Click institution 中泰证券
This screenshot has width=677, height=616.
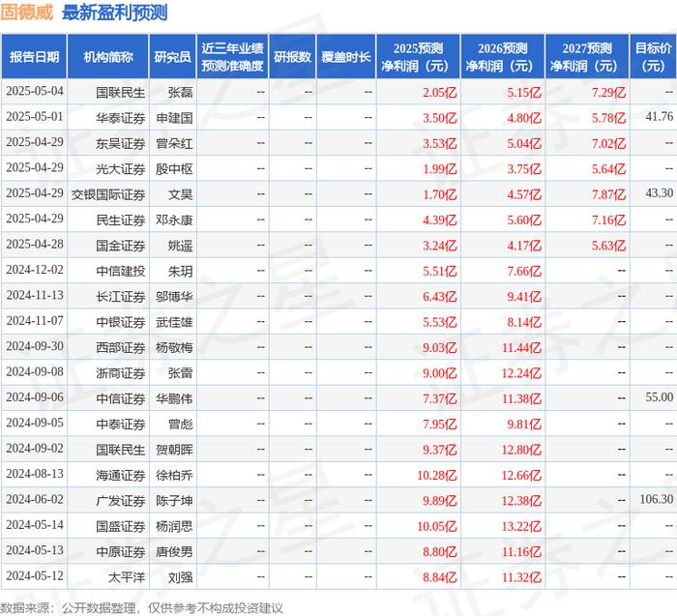click(121, 424)
